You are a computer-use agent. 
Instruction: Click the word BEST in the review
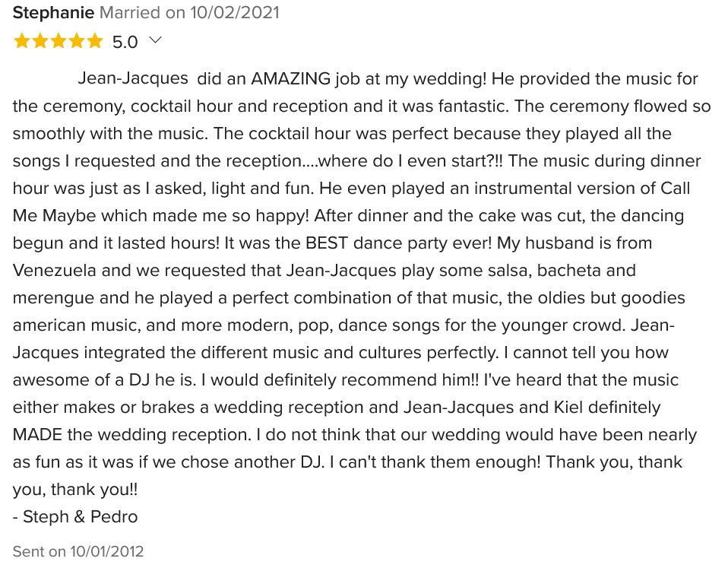point(327,243)
